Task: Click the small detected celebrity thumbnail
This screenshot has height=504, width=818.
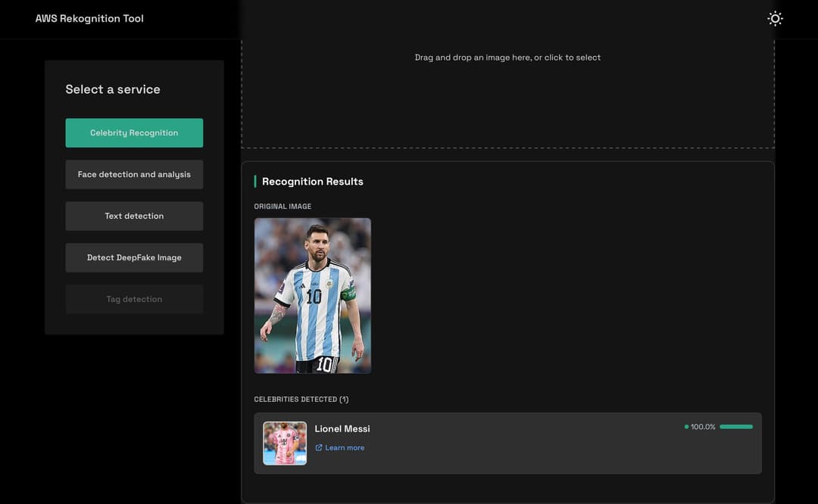Action: pyautogui.click(x=285, y=443)
